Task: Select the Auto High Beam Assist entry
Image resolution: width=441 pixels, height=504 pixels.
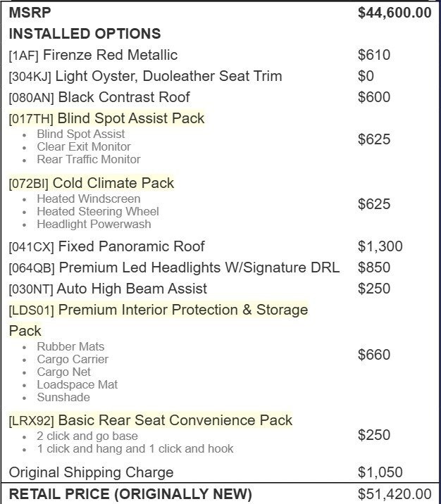Action: (132, 289)
